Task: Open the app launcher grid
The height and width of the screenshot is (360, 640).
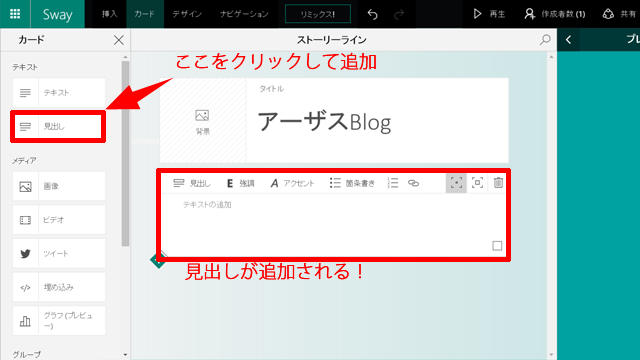Action: (15, 14)
